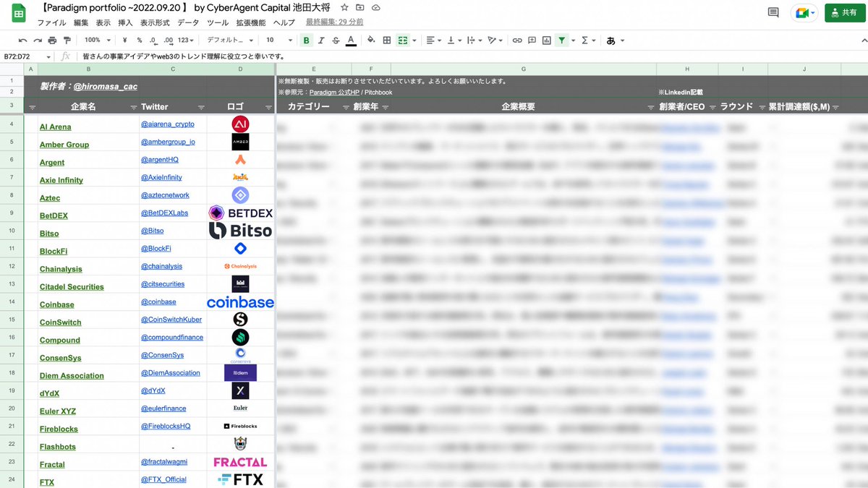868x488 pixels.
Task: Click the name box B72:D72
Action: 27,56
